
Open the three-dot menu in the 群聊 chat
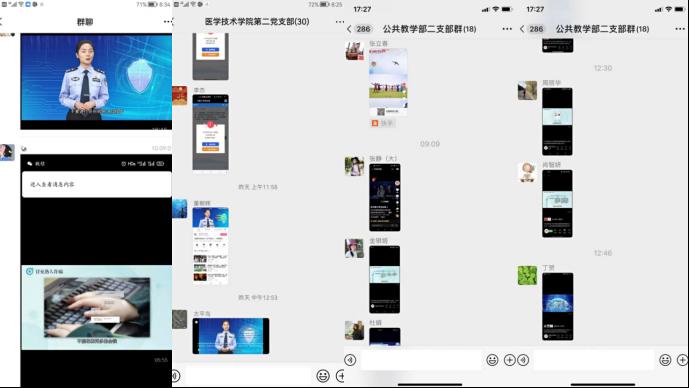167,22
